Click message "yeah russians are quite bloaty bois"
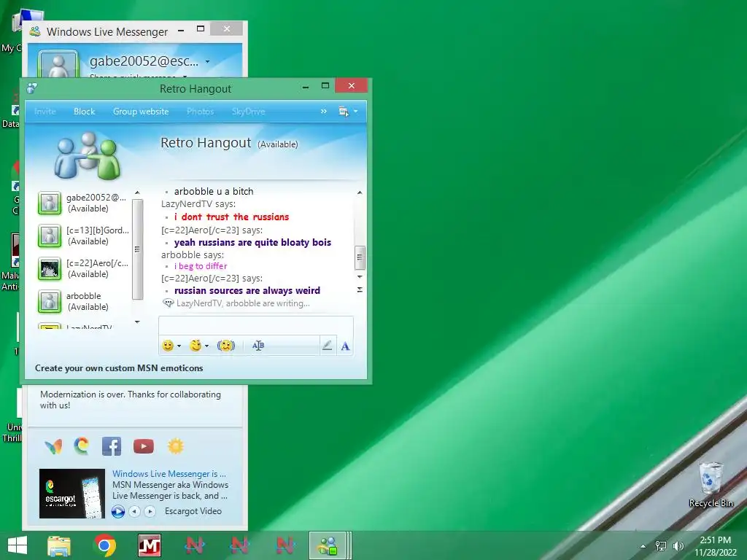The width and height of the screenshot is (747, 560). pyautogui.click(x=252, y=242)
